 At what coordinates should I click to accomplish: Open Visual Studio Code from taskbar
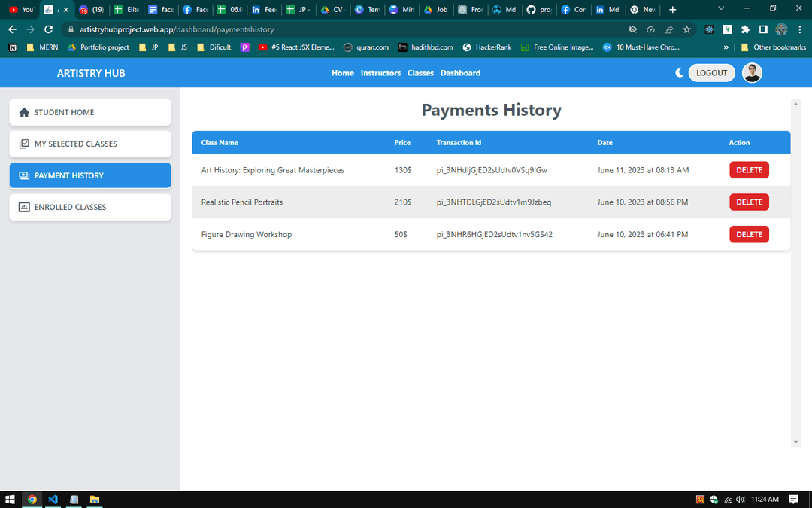point(53,499)
